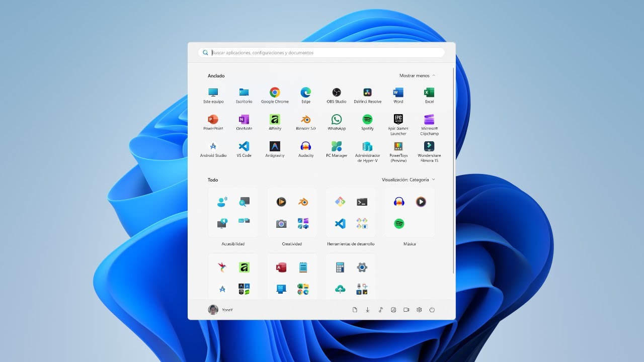The image size is (644, 362).
Task: Open Este equipo from pinned apps
Action: pos(213,95)
